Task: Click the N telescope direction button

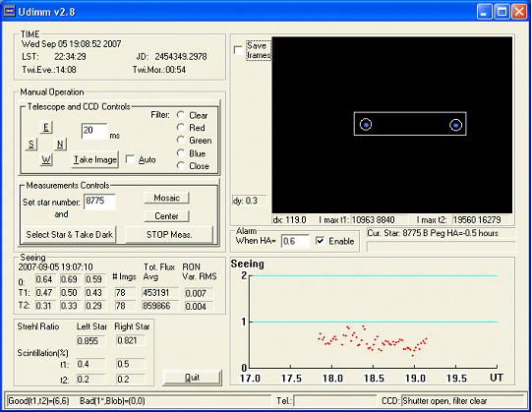Action: pos(60,144)
